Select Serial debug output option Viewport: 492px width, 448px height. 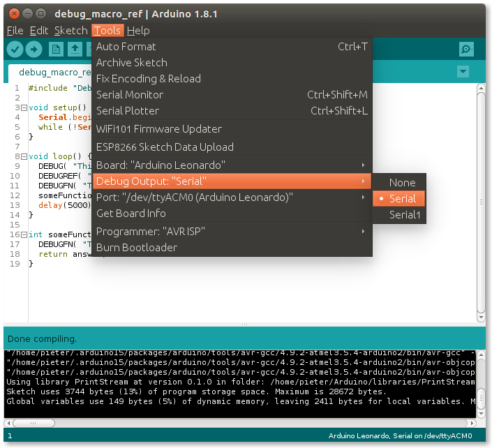click(398, 199)
